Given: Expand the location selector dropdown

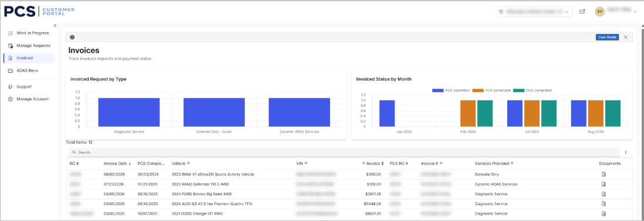Looking at the screenshot, I should (x=567, y=12).
